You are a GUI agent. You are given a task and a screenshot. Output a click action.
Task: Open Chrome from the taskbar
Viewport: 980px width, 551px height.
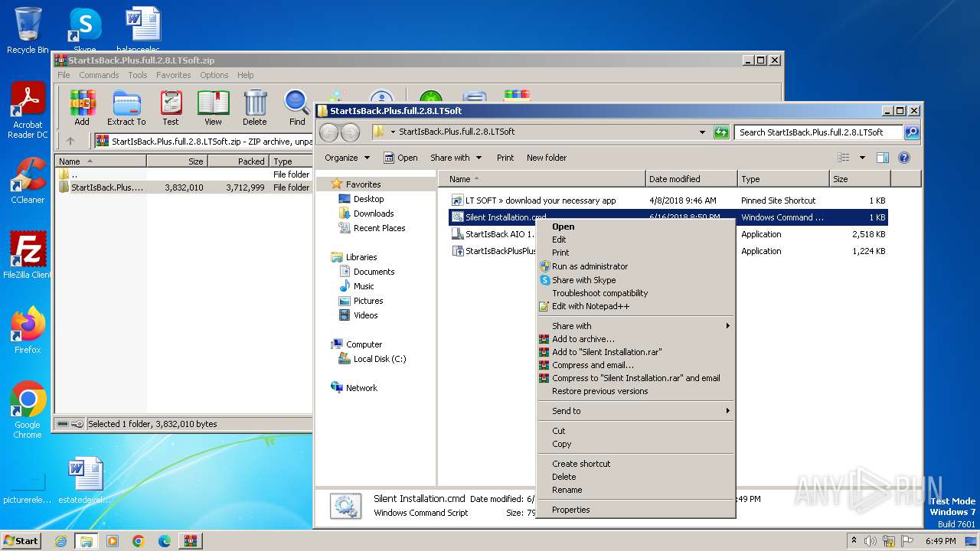coord(139,541)
